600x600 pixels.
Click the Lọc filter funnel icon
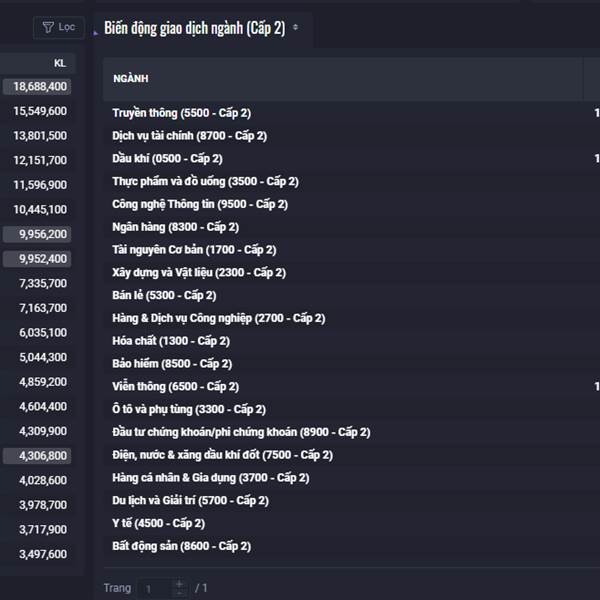[48, 27]
